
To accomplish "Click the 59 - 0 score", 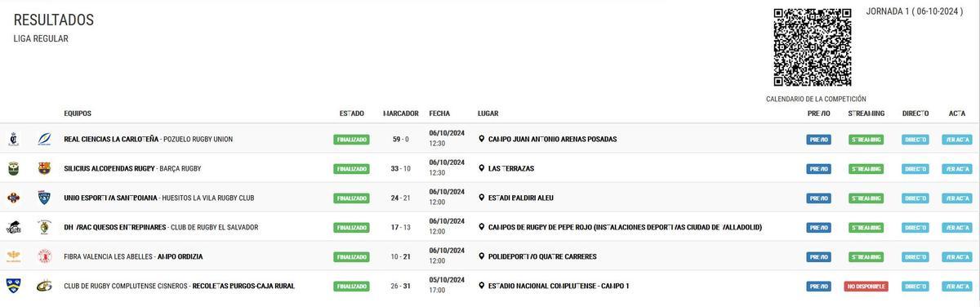I will click(400, 139).
